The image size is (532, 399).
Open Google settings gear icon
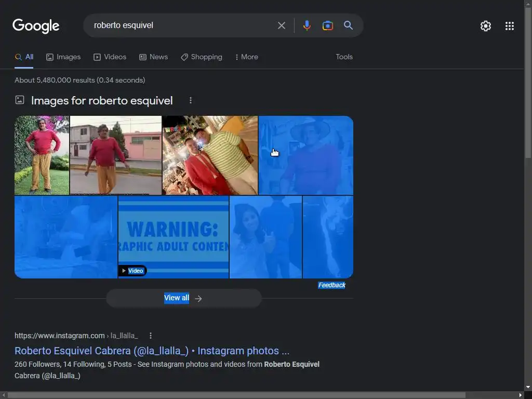(486, 26)
